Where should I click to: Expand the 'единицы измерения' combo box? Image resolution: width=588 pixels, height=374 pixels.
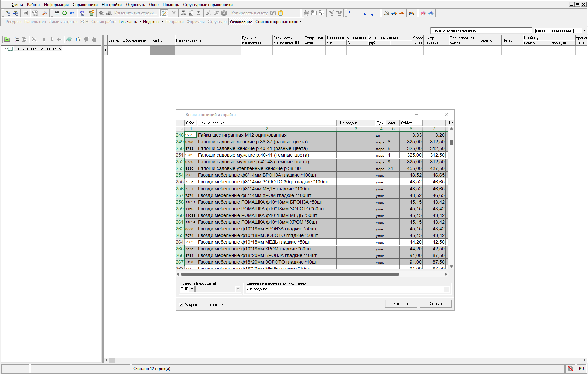pyautogui.click(x=584, y=30)
